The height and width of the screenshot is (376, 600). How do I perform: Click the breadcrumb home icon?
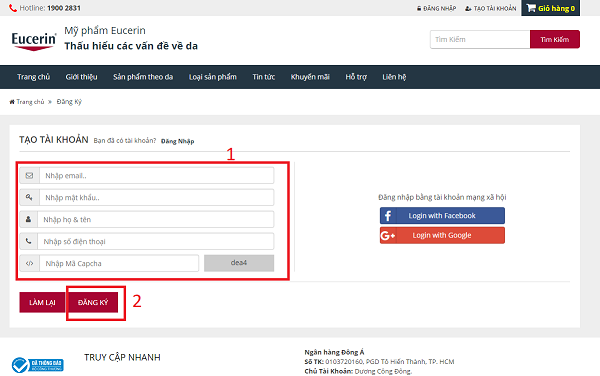[x=12, y=102]
